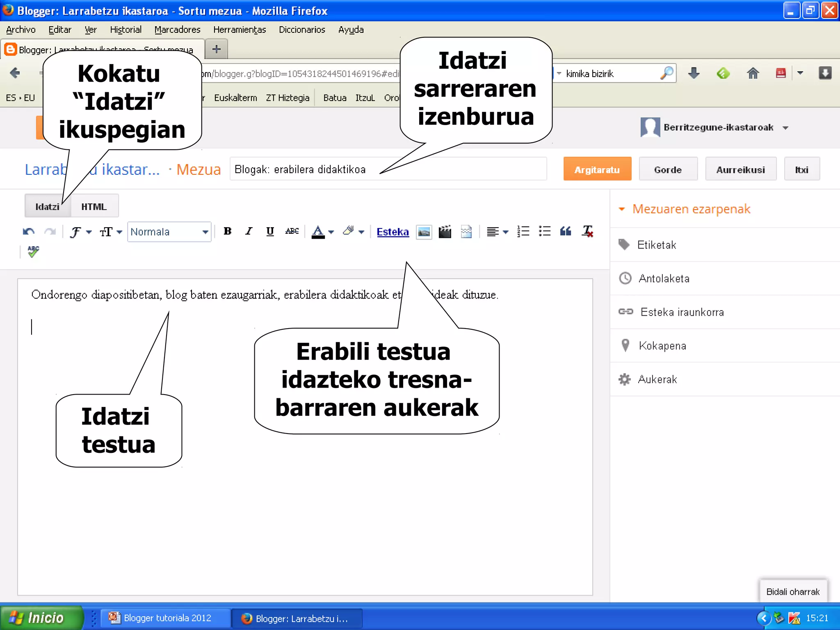Open the Euskalterm bookmark
The width and height of the screenshot is (840, 630).
click(235, 98)
